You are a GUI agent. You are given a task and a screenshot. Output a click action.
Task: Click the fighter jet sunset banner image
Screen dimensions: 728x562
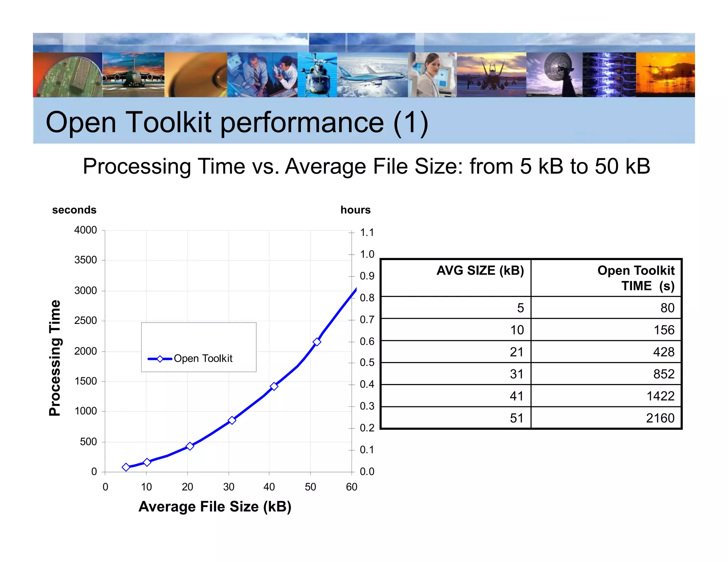click(492, 75)
